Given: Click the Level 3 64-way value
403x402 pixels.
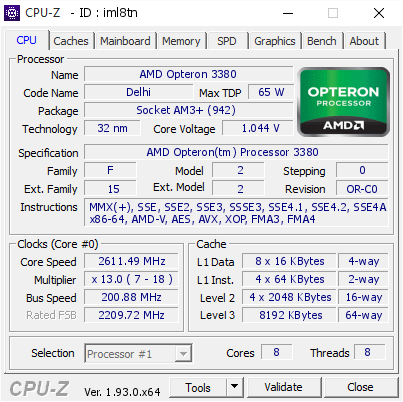Looking at the screenshot, I should [x=363, y=315].
